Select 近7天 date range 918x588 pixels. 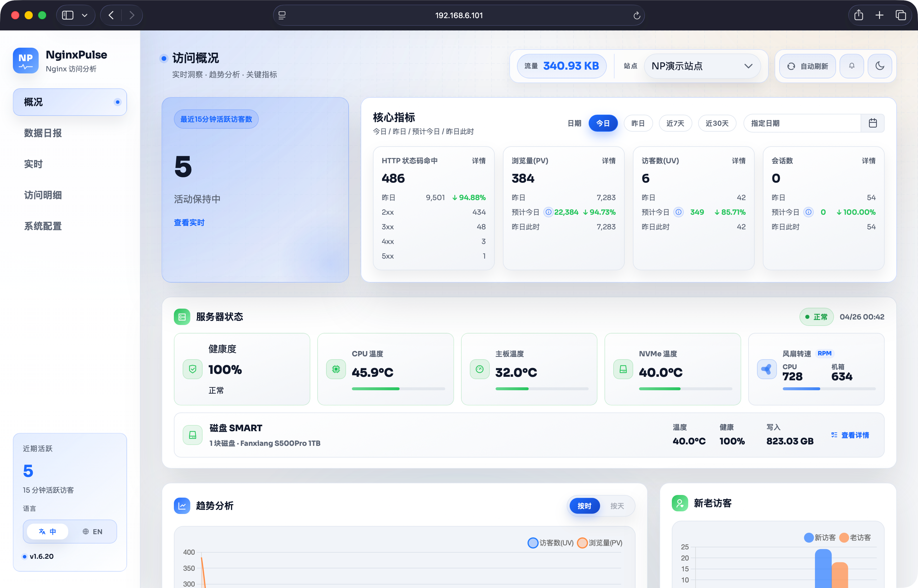click(x=675, y=123)
